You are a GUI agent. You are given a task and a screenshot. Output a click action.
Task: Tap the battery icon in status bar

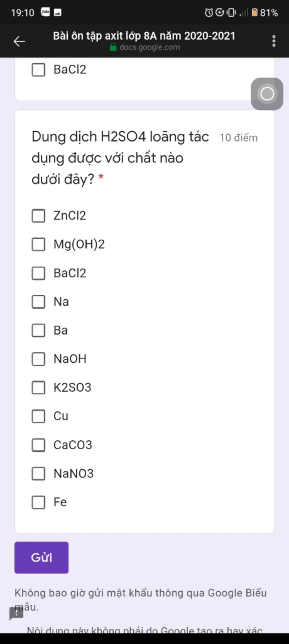pyautogui.click(x=254, y=12)
